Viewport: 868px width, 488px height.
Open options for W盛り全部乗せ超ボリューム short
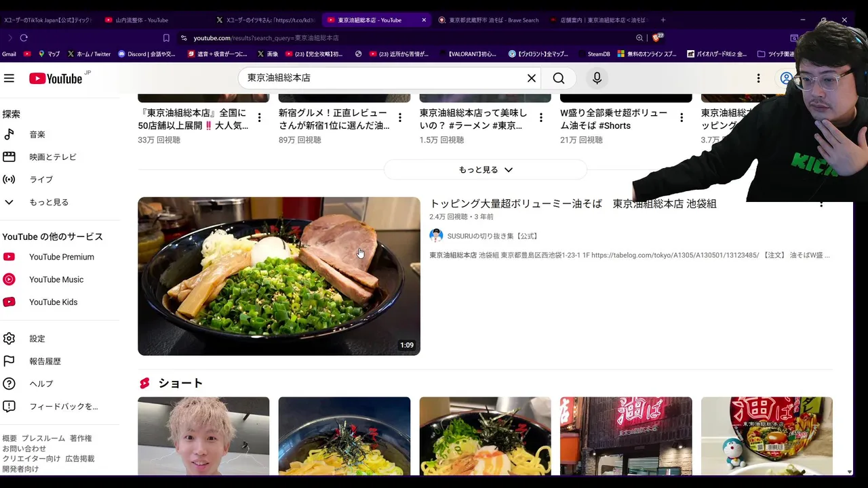coord(682,118)
